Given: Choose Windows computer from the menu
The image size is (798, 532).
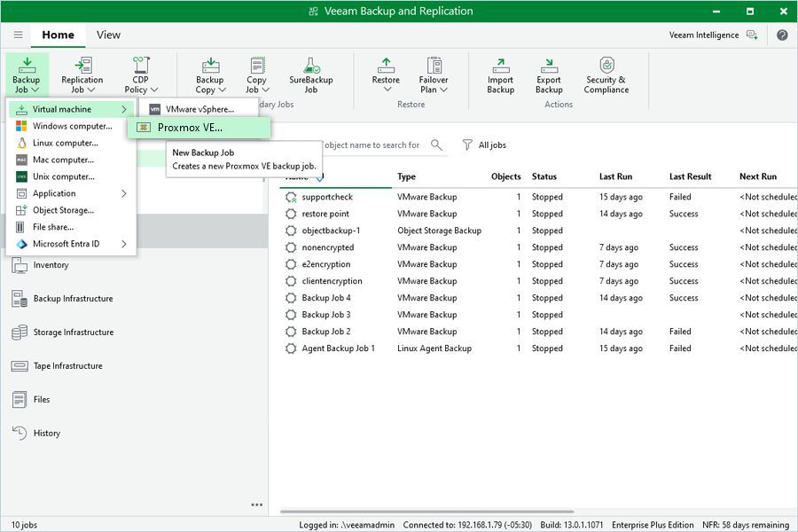Looking at the screenshot, I should [71, 126].
